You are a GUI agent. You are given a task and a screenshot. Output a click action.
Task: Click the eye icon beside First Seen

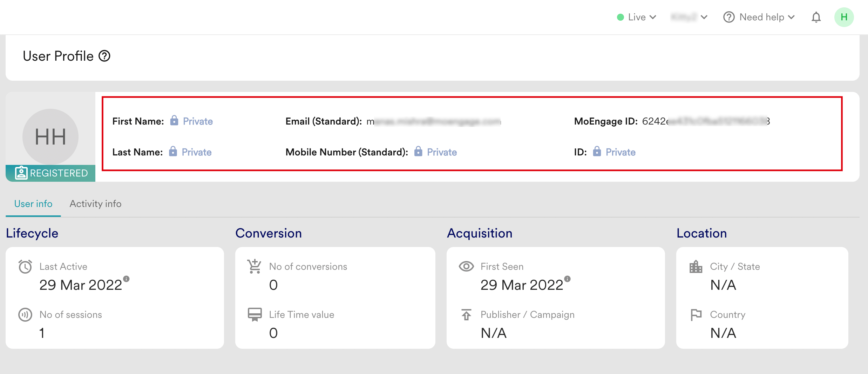(x=466, y=267)
